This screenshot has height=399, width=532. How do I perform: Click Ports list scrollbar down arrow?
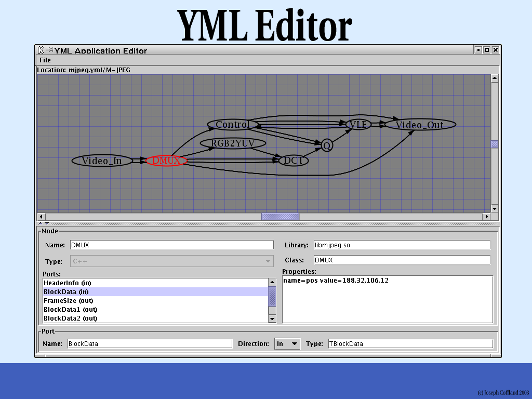click(272, 319)
